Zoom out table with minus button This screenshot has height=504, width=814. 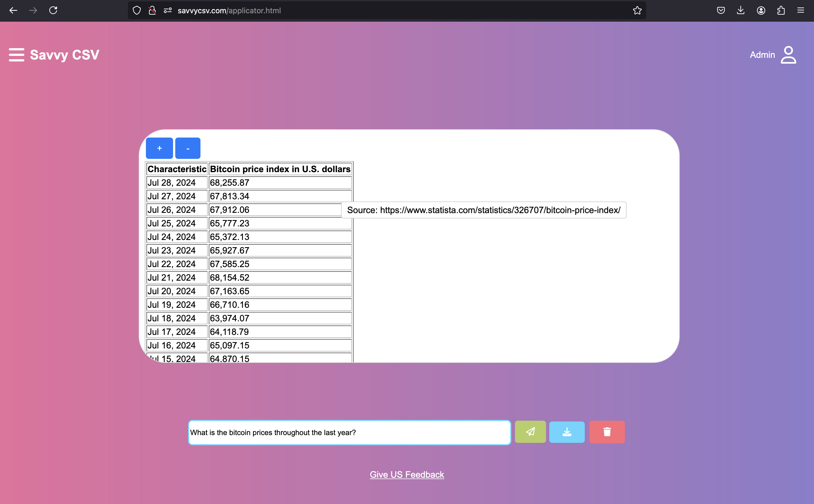pos(188,148)
